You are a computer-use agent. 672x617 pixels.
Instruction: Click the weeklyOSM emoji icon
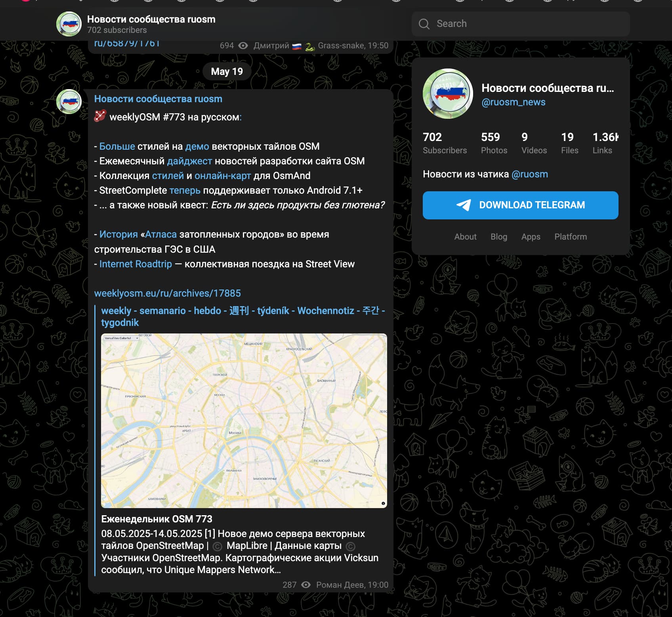tap(100, 116)
